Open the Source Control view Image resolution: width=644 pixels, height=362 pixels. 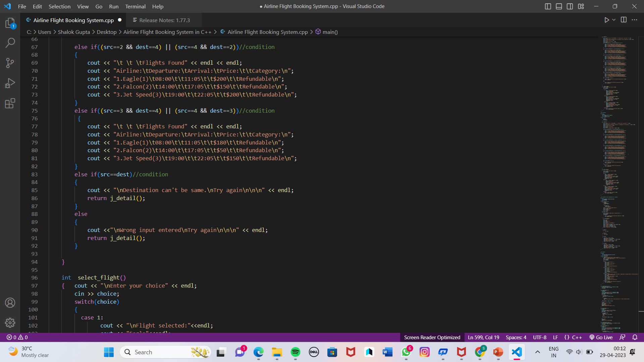(x=10, y=63)
